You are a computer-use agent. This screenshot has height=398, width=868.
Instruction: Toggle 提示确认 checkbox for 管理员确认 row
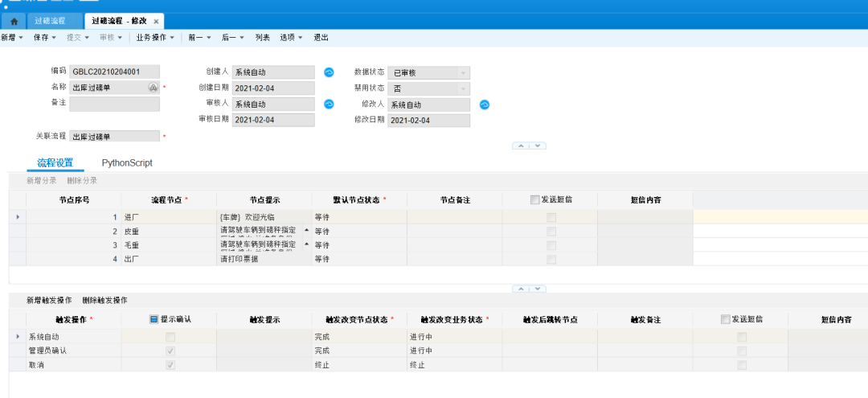170,351
